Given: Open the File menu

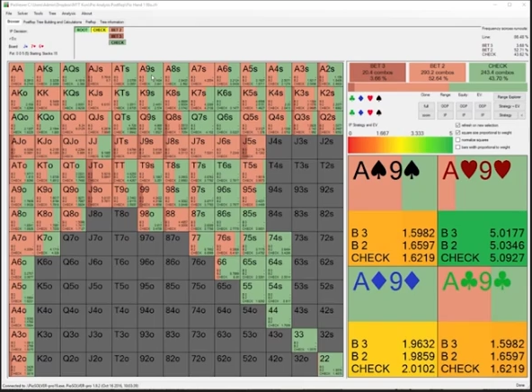Looking at the screenshot, I should click(9, 13).
